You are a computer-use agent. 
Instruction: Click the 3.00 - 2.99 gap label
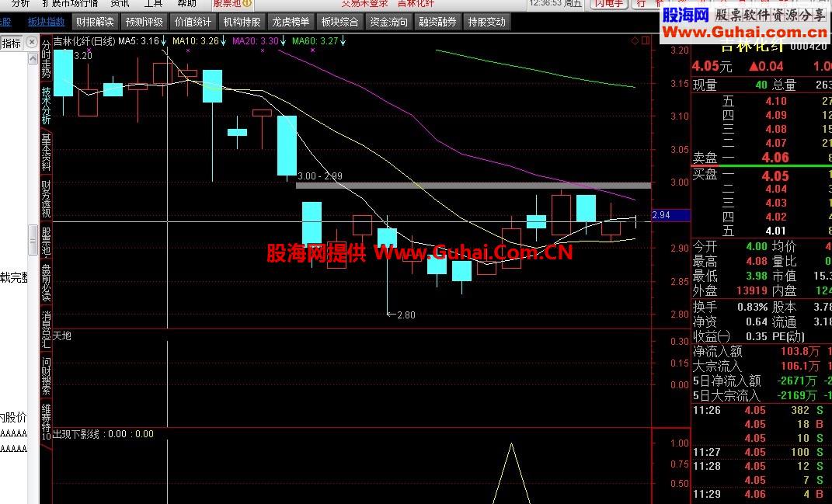(x=320, y=176)
